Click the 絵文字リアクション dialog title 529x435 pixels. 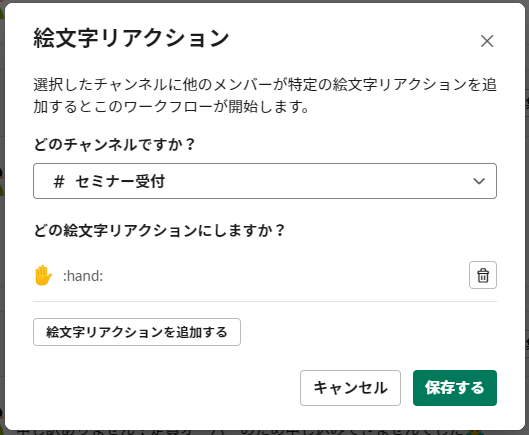point(131,38)
